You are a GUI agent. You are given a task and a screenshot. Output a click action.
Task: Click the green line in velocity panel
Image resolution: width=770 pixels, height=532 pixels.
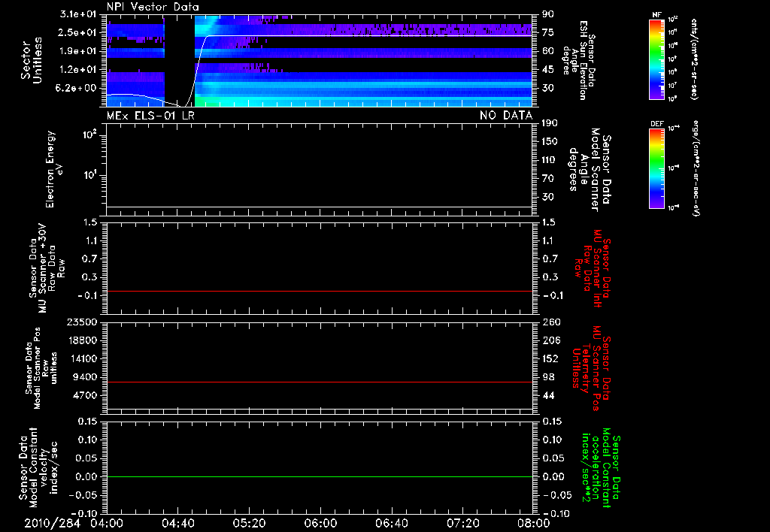point(320,476)
